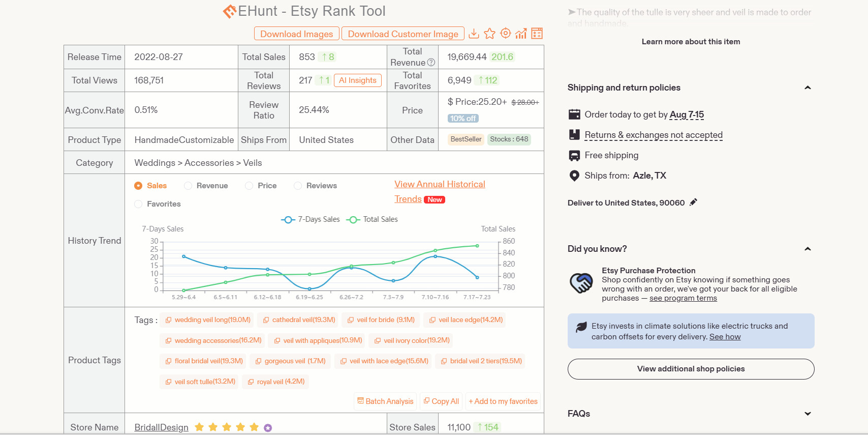Select the Reviews radio button

(298, 186)
